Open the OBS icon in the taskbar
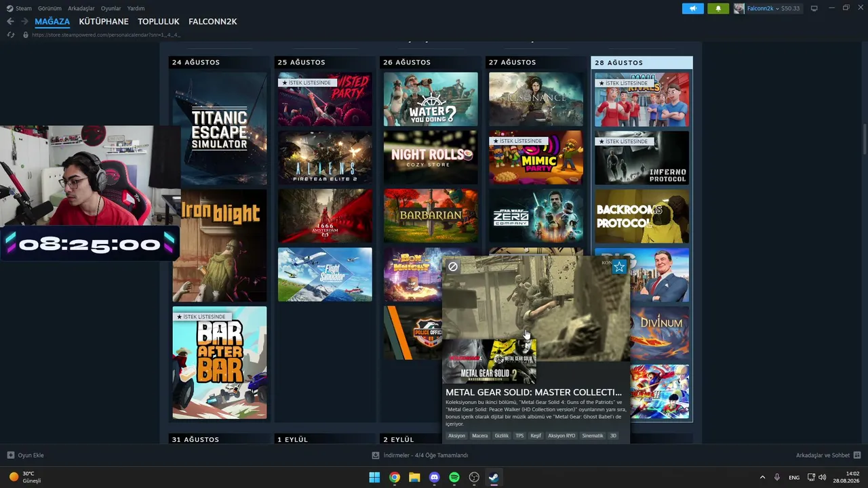Screen dimensions: 868x488 coord(474,477)
